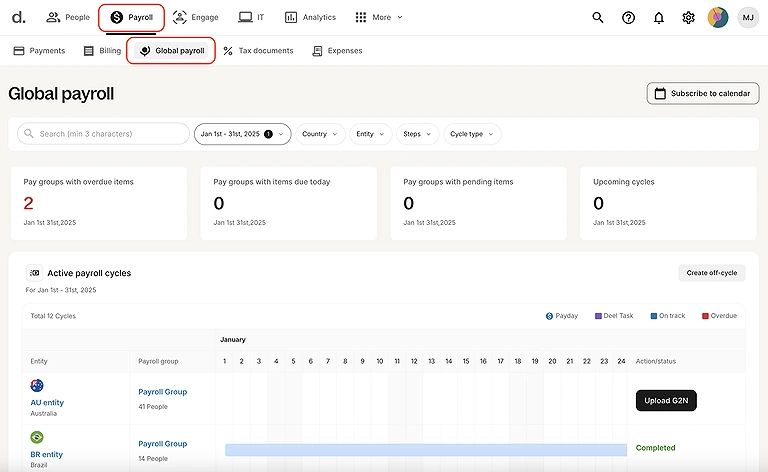Open the Engage tab
768x472 pixels.
[196, 17]
